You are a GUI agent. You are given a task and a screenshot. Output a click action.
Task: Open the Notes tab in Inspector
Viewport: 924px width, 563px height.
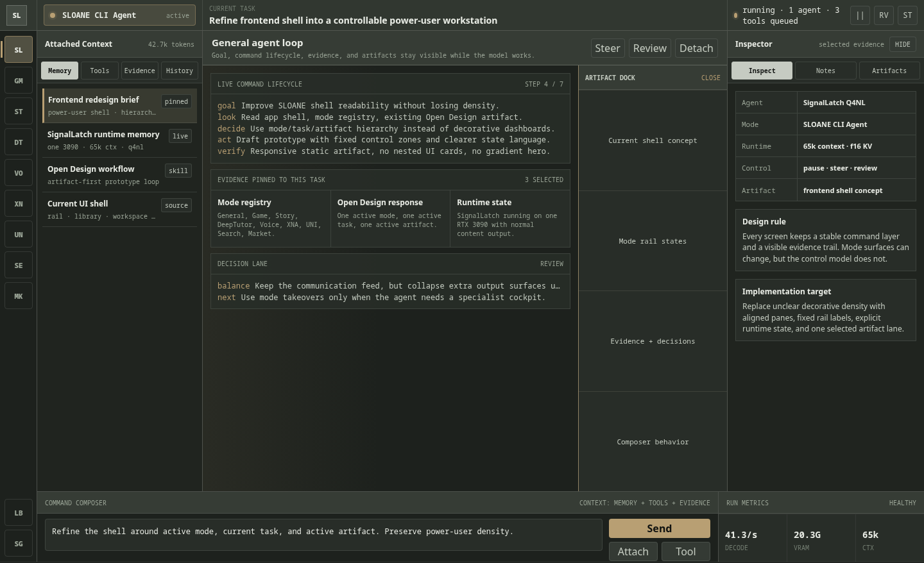pyautogui.click(x=826, y=71)
